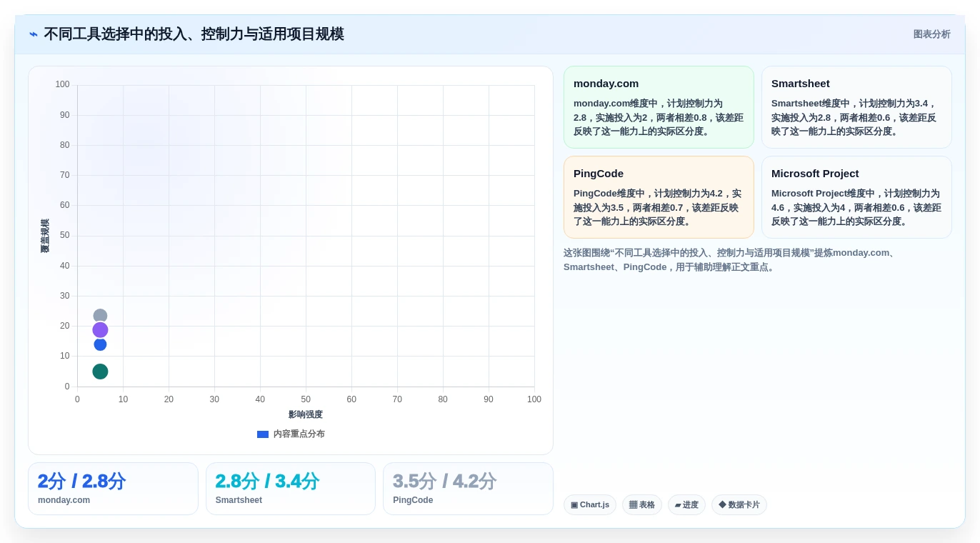Click the description text starting Smartsheet维度中
This screenshot has height=543, width=980.
tap(856, 117)
